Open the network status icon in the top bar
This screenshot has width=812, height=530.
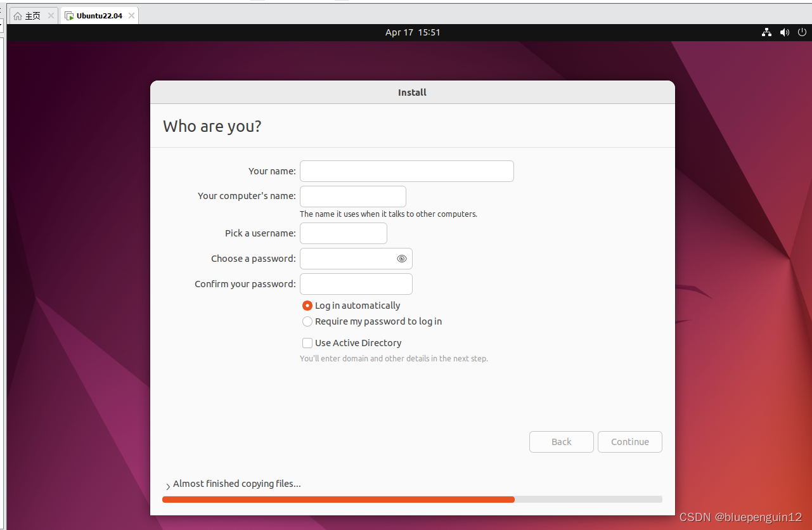tap(766, 32)
